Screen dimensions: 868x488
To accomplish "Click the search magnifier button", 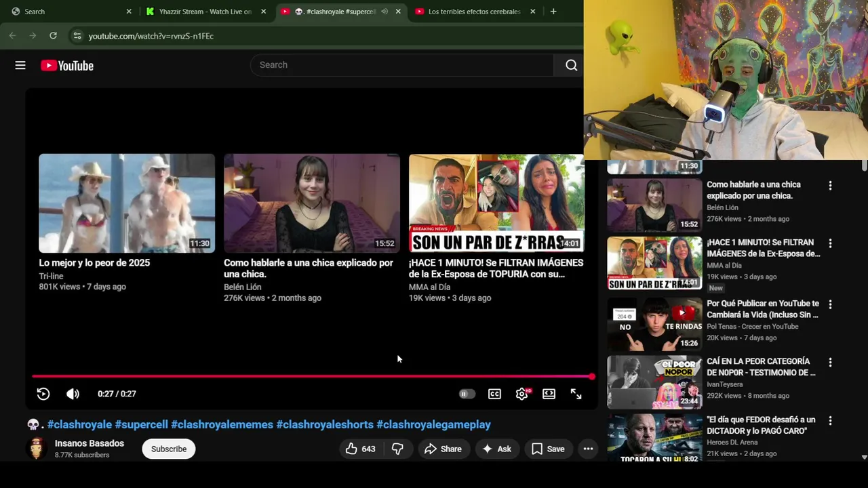I will (x=571, y=65).
